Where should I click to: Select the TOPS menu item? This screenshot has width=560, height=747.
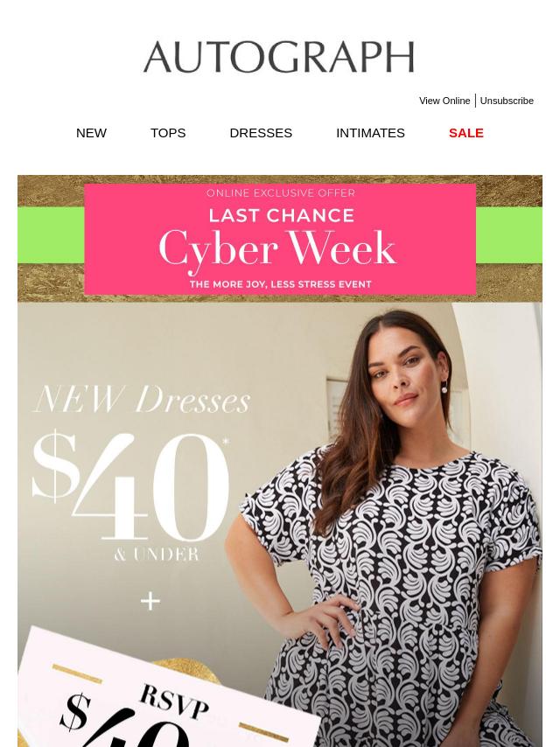(168, 133)
